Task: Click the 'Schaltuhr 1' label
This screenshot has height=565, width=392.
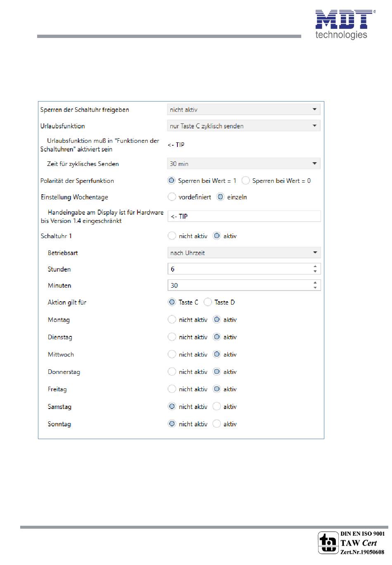Action: 56,236
